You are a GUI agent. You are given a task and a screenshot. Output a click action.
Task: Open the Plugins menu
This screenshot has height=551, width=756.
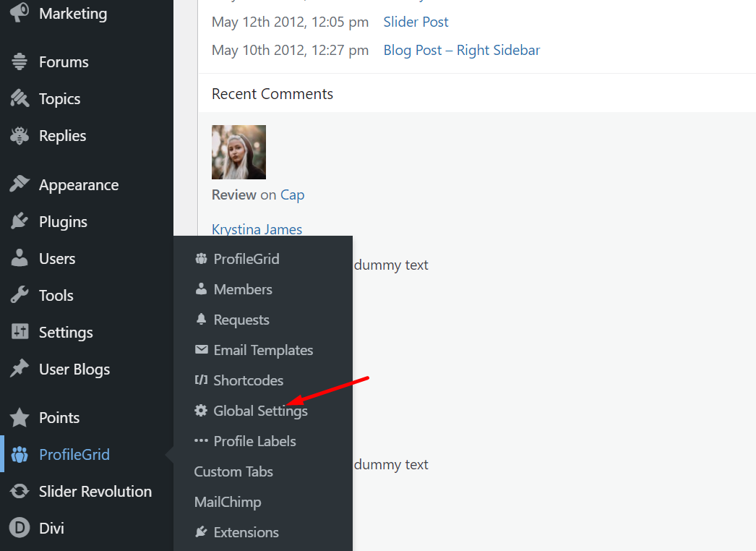click(x=61, y=221)
